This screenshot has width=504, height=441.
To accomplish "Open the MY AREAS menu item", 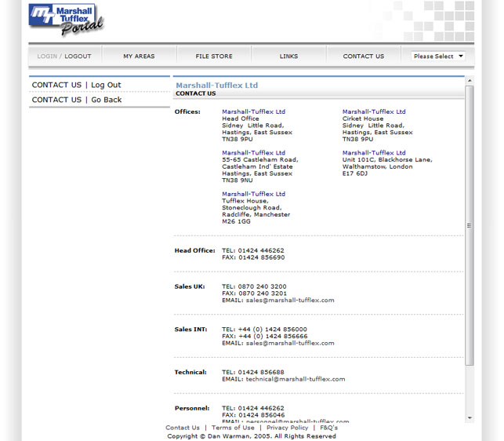I will click(139, 56).
